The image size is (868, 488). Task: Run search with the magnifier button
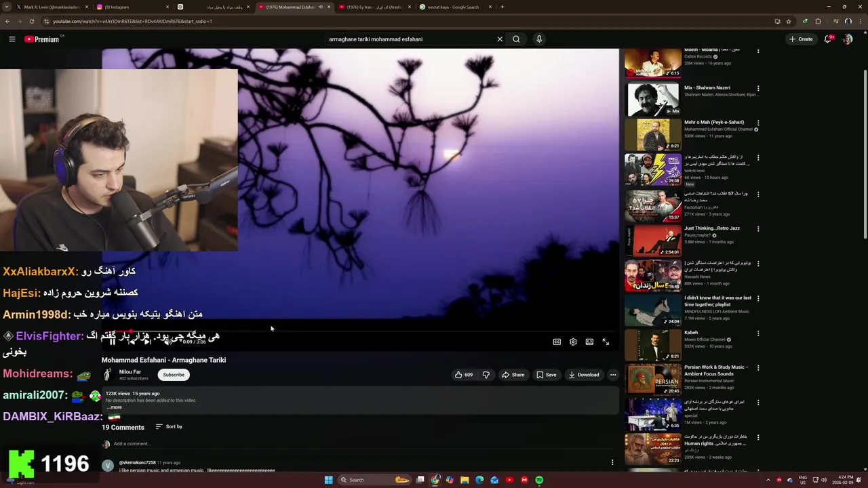(x=516, y=39)
